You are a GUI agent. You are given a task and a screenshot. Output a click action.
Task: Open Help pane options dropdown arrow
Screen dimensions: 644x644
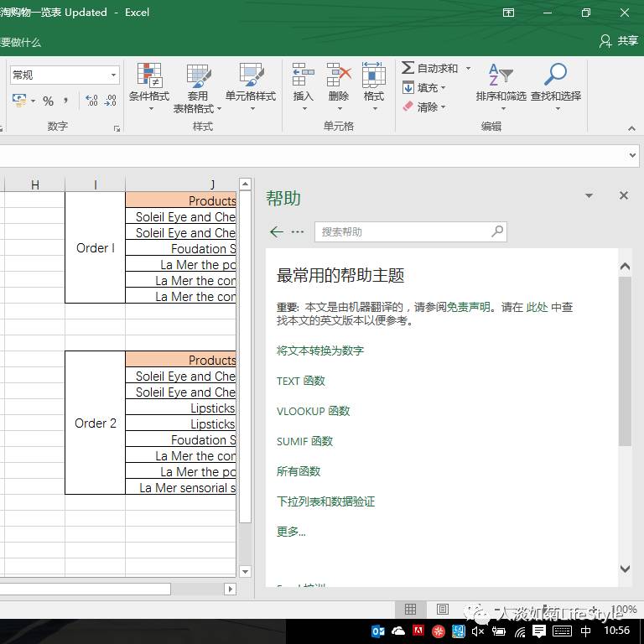point(589,196)
